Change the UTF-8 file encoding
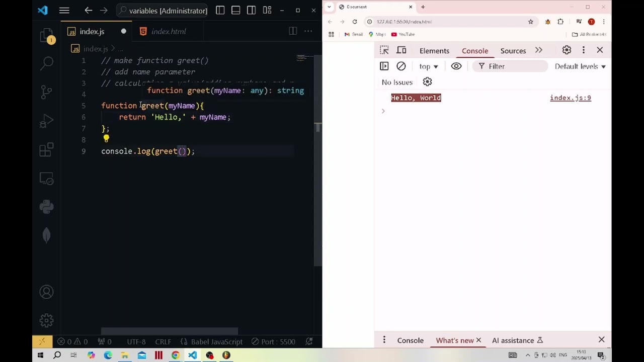 tap(136, 341)
